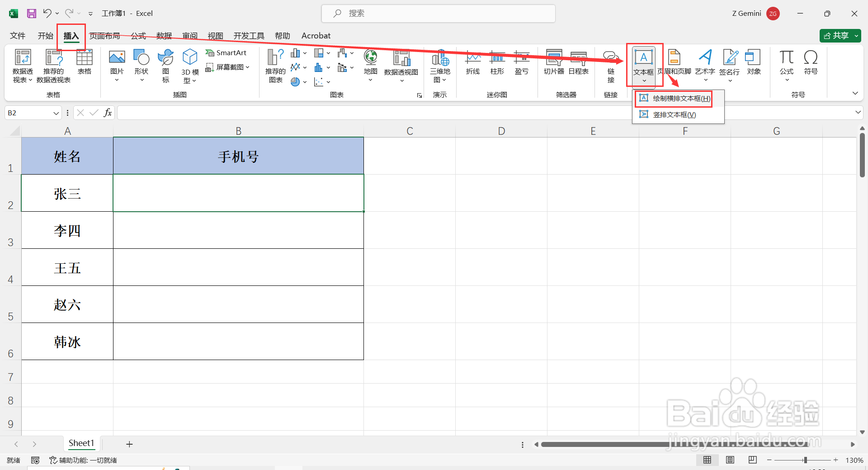
Task: Open the SmartArt insertion tool
Action: pos(226,52)
